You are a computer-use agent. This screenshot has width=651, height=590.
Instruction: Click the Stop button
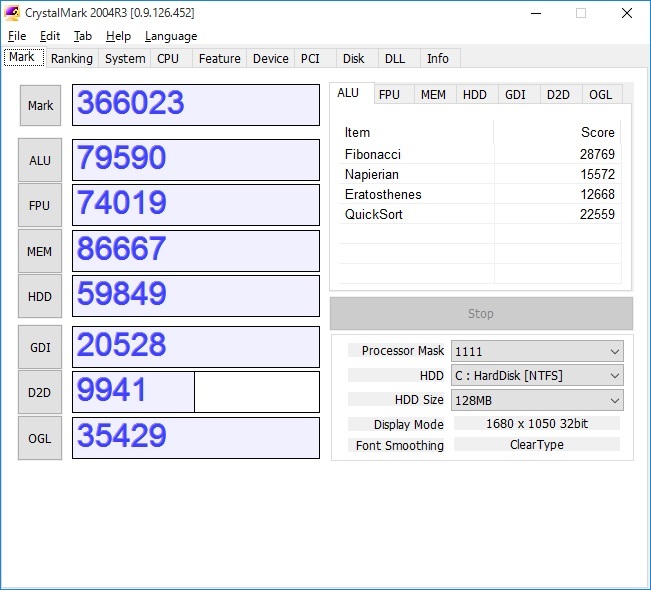click(481, 313)
